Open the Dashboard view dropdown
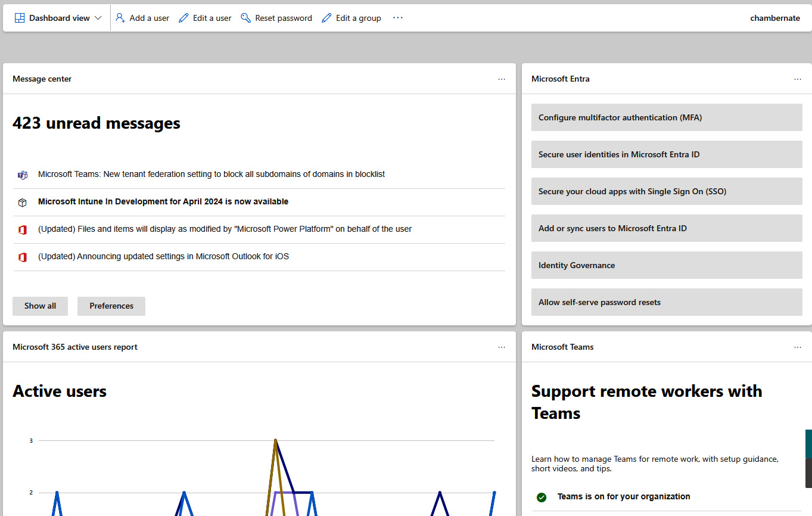This screenshot has width=812, height=516. tap(58, 18)
